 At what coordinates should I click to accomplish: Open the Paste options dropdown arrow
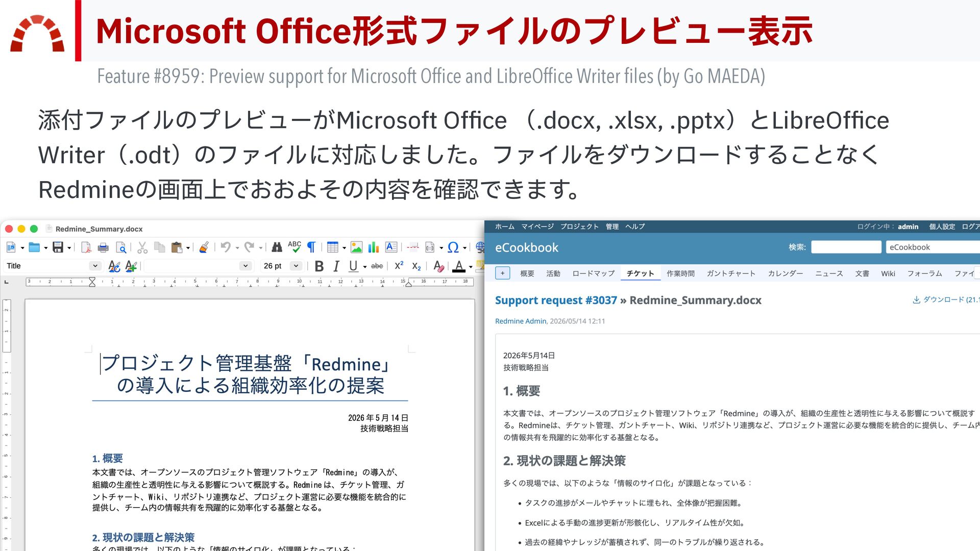click(188, 248)
